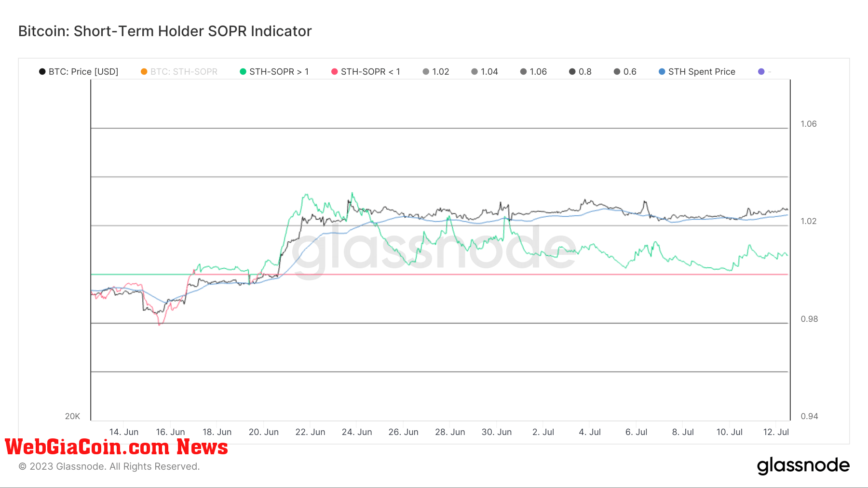Toggle the 0.6 legend entry
The width and height of the screenshot is (868, 488).
pos(625,72)
